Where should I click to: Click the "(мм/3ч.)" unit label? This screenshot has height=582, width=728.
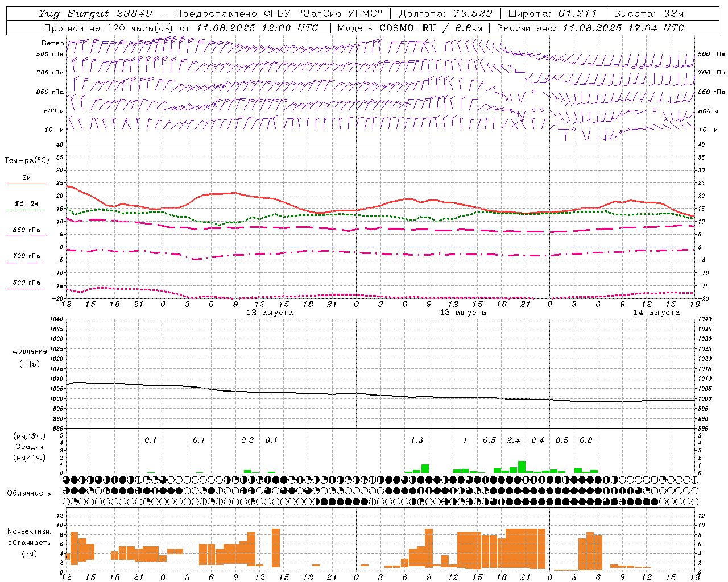coord(30,436)
